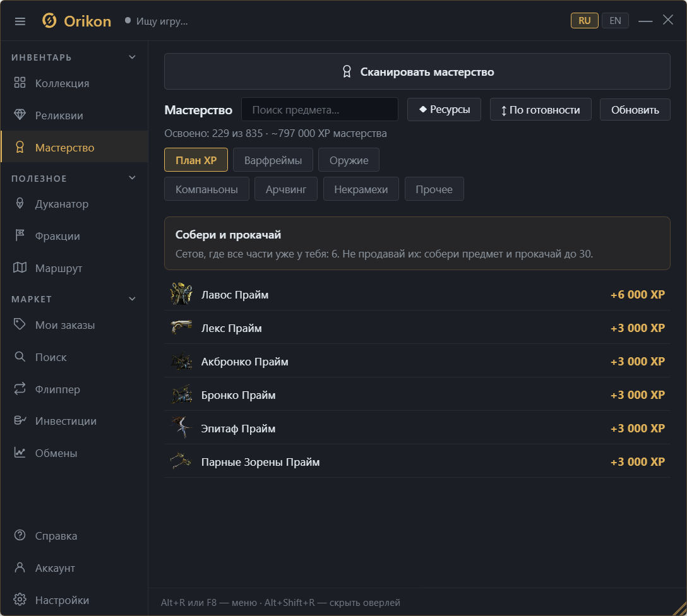Click the Собери и прокачай card
Viewport: 687px width, 616px height.
point(417,243)
